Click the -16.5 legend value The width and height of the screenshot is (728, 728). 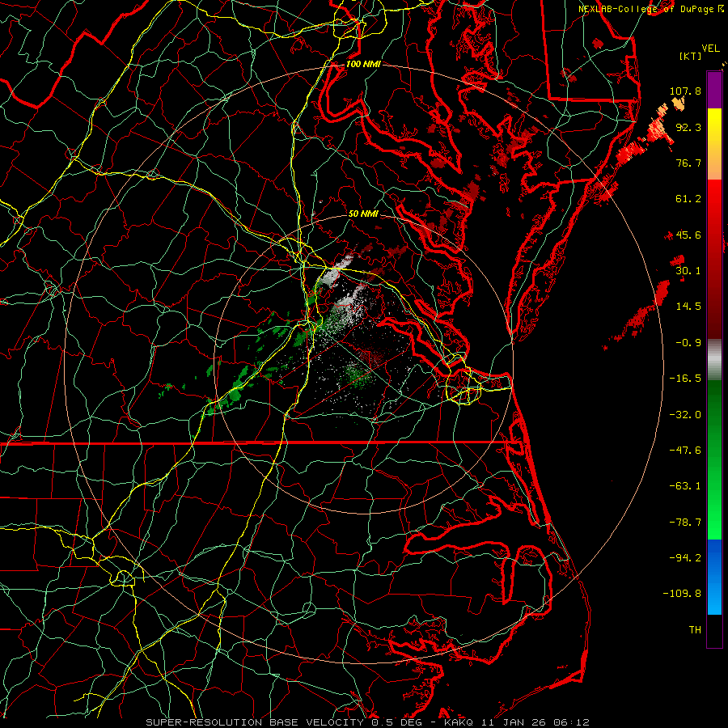click(685, 379)
